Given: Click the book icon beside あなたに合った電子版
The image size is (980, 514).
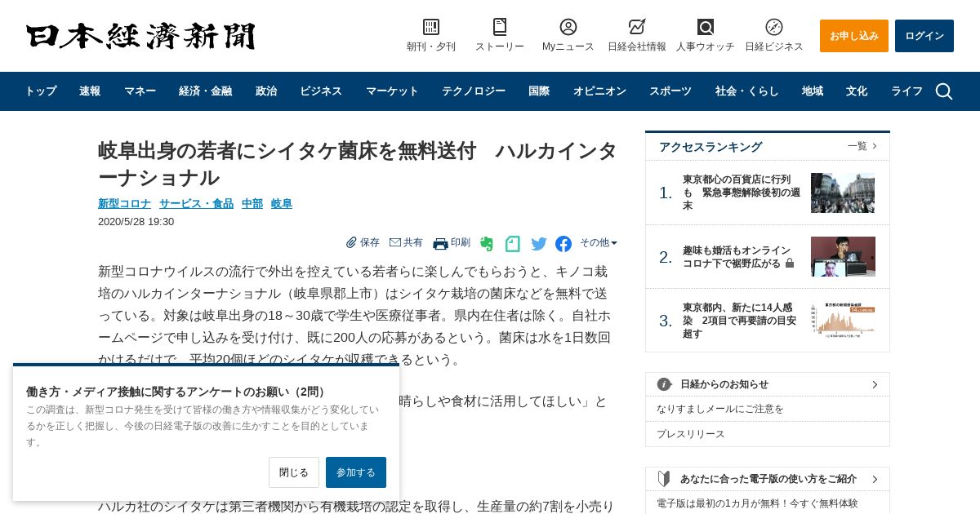Looking at the screenshot, I should tap(665, 479).
